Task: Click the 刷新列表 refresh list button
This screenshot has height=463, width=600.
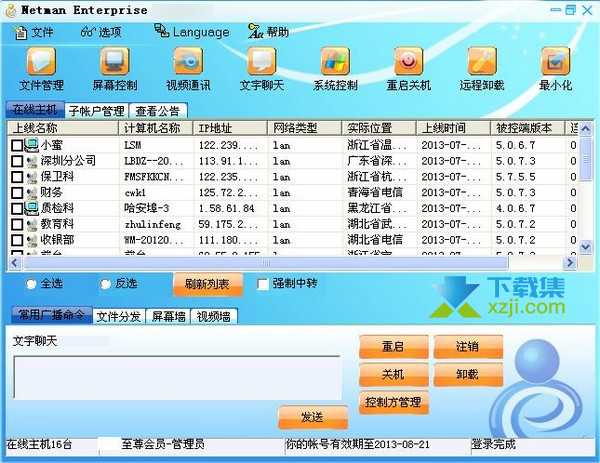Action: pyautogui.click(x=208, y=284)
